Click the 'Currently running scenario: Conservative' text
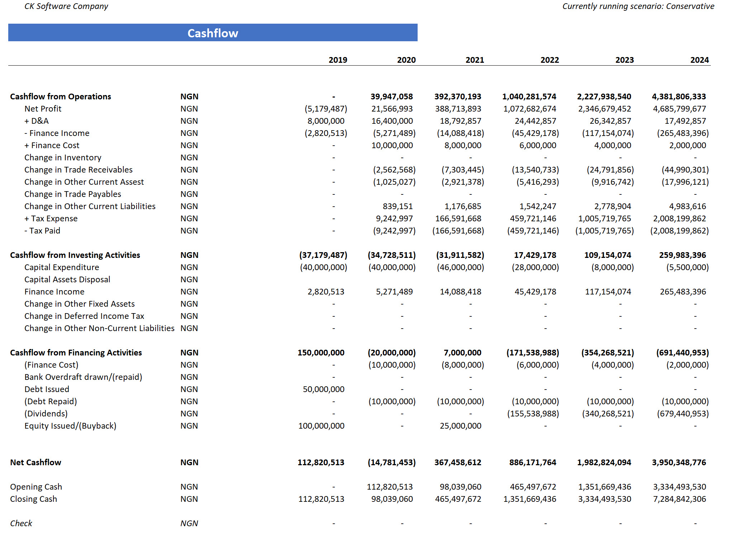The width and height of the screenshot is (756, 547). click(x=638, y=6)
